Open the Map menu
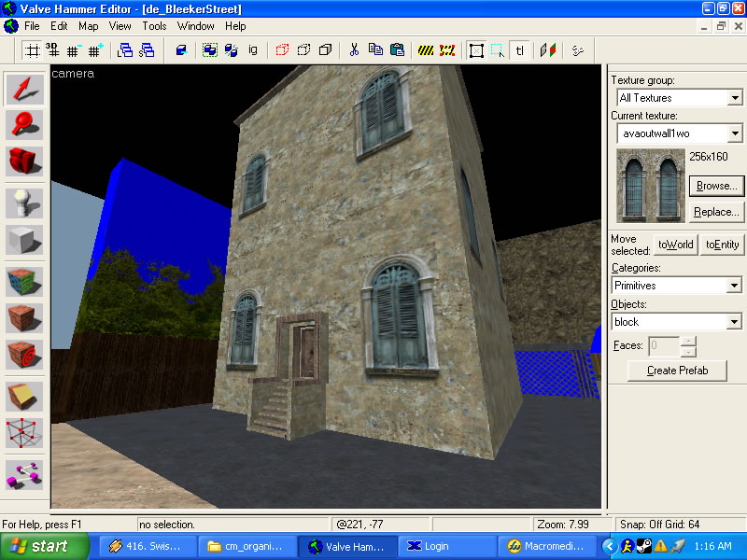Viewport: 747px width, 560px height. 88,26
